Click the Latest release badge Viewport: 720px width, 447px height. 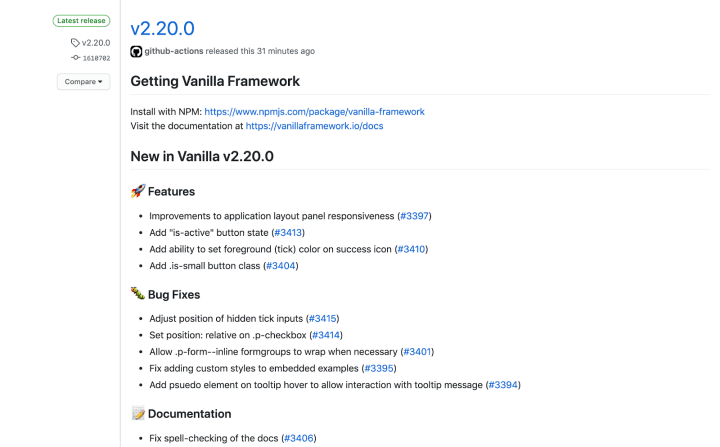click(x=81, y=21)
